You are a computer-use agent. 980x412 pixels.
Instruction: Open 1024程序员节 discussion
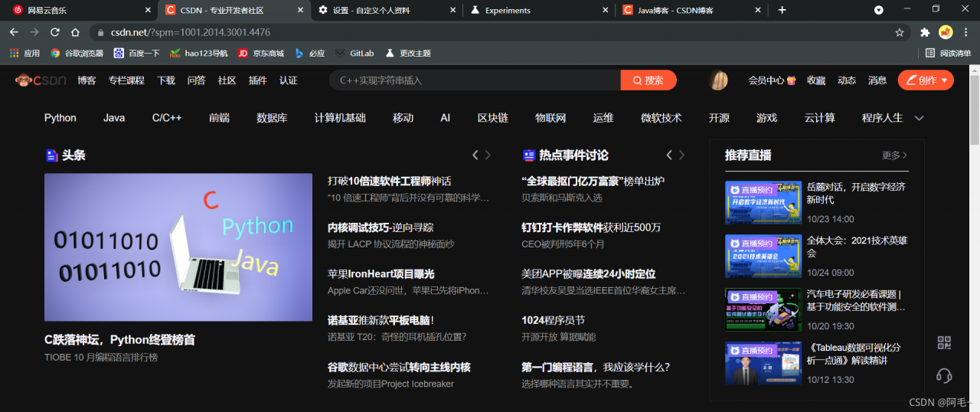[553, 320]
